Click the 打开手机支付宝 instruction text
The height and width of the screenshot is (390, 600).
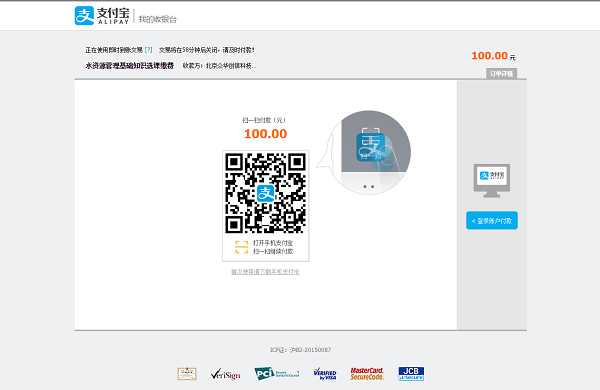pyautogui.click(x=273, y=243)
